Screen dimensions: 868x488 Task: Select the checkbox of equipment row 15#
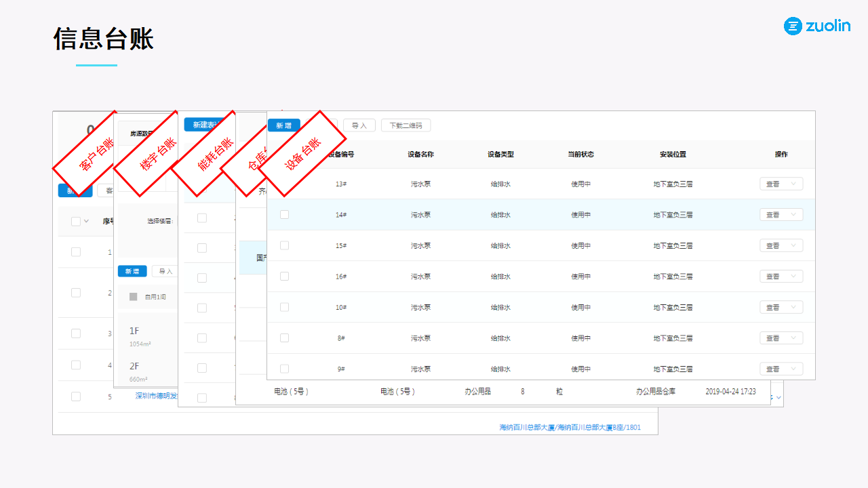(x=284, y=245)
